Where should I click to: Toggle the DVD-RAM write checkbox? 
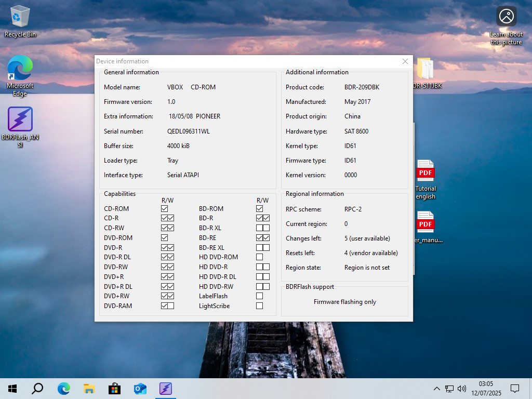pyautogui.click(x=170, y=305)
